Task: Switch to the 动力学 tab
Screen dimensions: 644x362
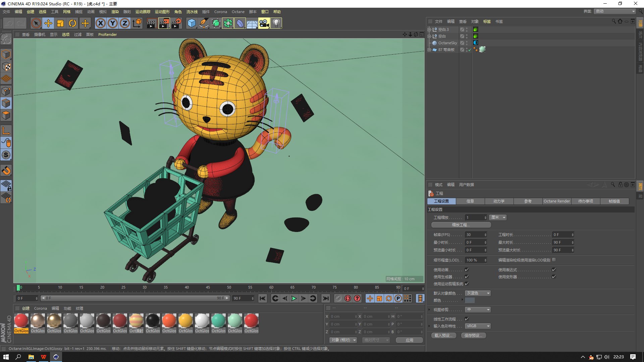Action: tap(499, 201)
